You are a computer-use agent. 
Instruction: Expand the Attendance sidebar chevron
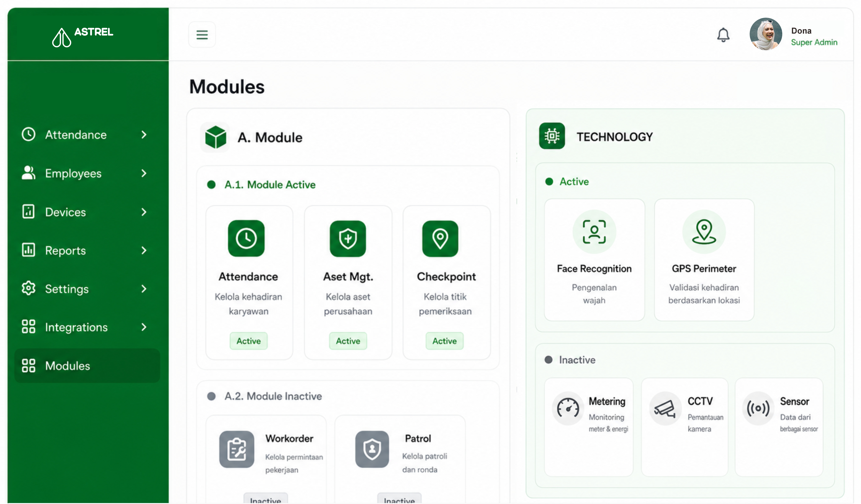144,135
